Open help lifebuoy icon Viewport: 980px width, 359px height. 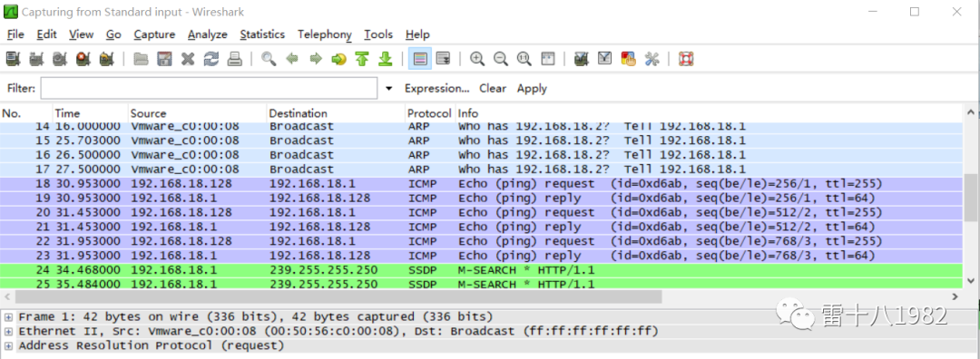pos(686,59)
